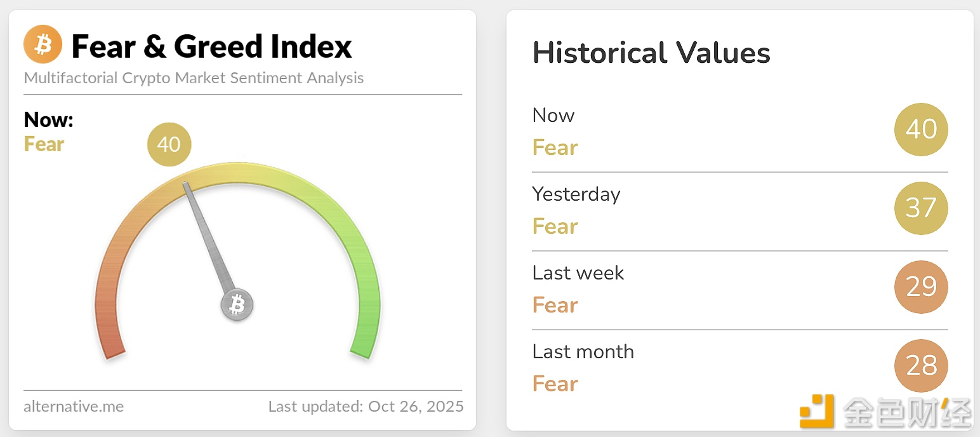The width and height of the screenshot is (980, 437).
Task: Click the Bitcoin coin at the gauge needle base
Action: point(237,304)
